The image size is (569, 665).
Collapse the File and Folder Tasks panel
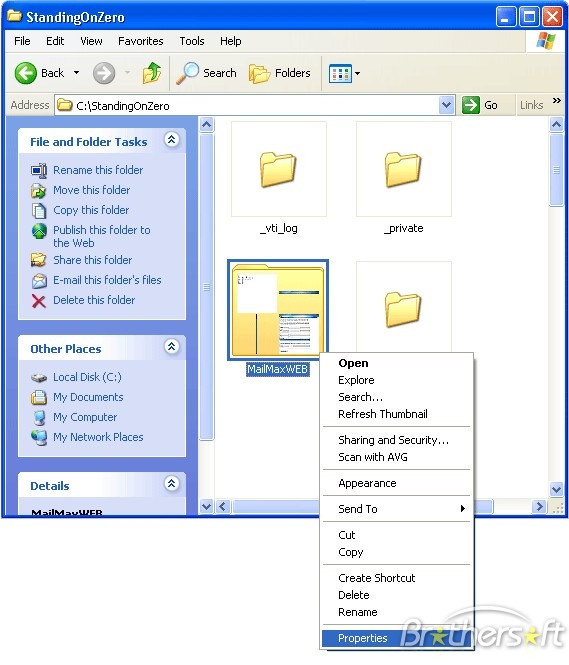(171, 140)
